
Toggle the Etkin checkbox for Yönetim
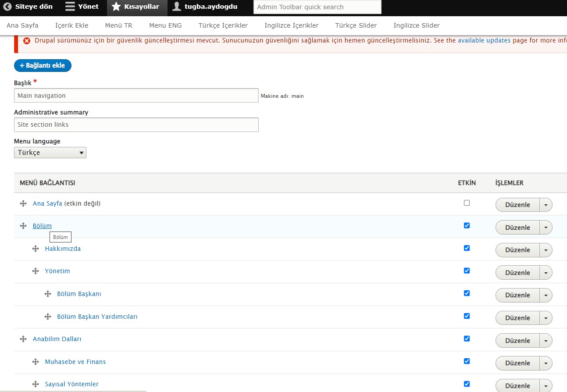(x=467, y=271)
